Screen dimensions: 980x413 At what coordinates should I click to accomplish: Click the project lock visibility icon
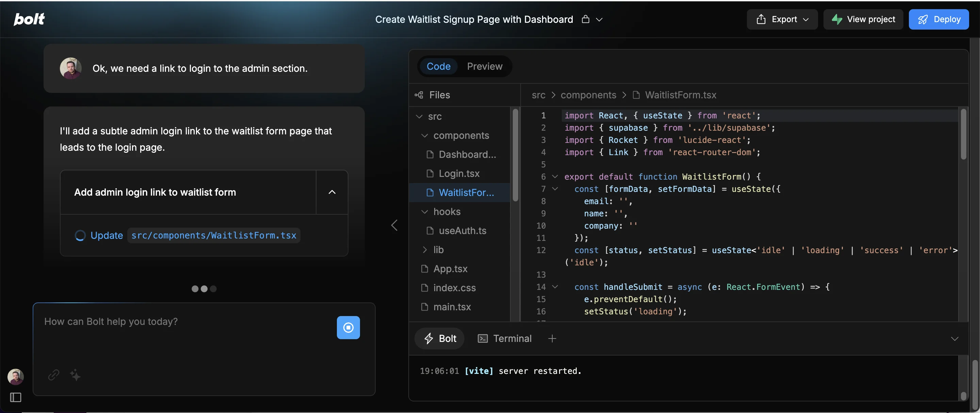pyautogui.click(x=586, y=19)
